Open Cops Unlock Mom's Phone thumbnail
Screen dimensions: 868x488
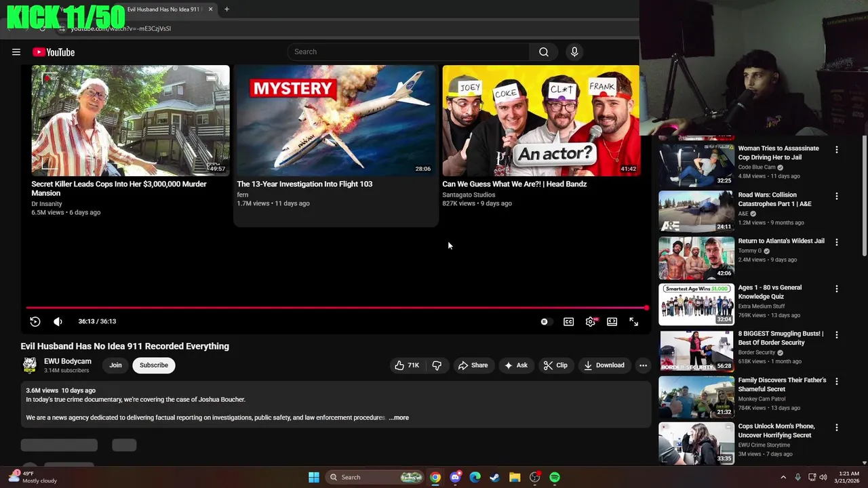[696, 443]
